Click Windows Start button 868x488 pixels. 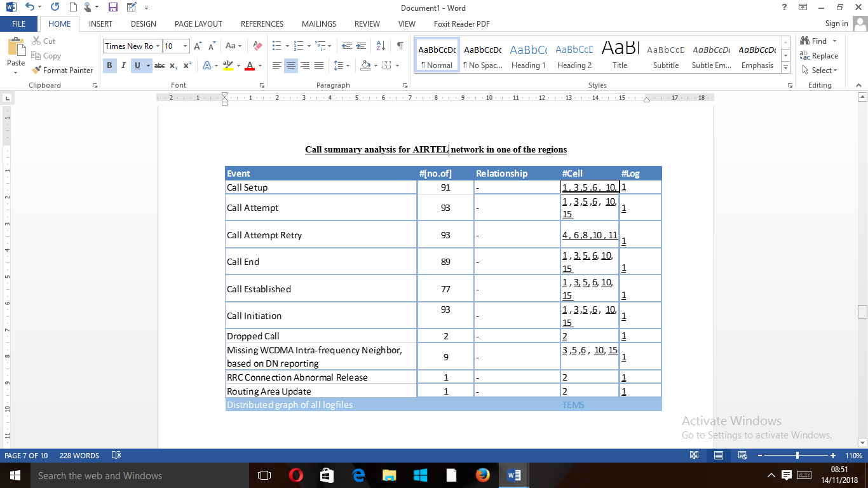(15, 475)
